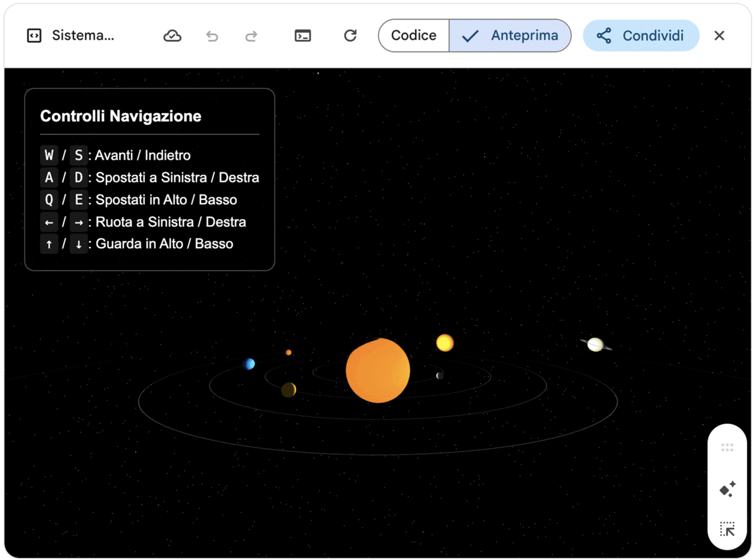This screenshot has height=560, width=754.
Task: Click the sparkle AI edit icon
Action: tap(727, 489)
